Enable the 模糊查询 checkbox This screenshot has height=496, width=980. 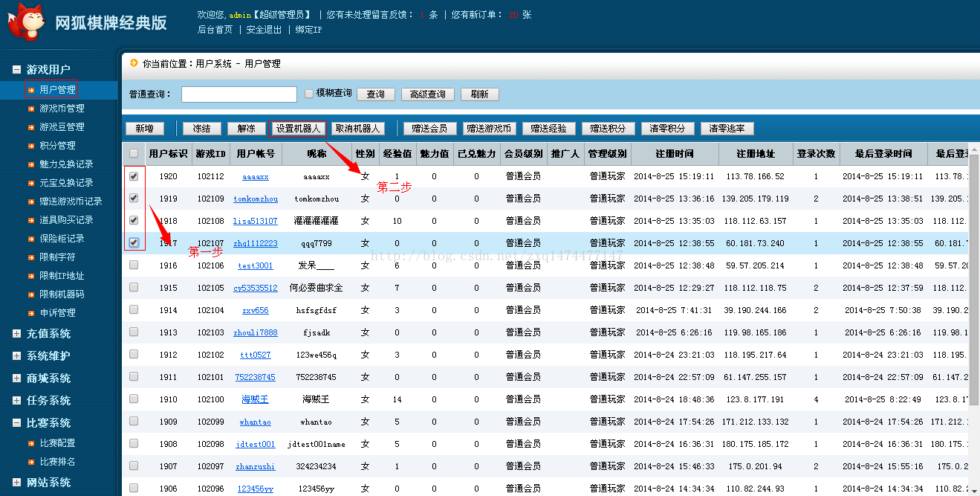(x=309, y=94)
